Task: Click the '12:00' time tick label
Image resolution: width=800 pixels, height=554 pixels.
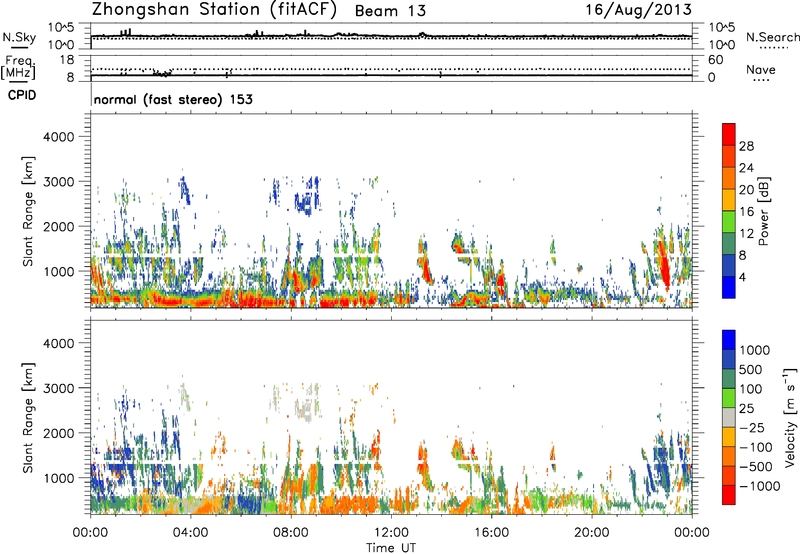Action: tap(391, 533)
